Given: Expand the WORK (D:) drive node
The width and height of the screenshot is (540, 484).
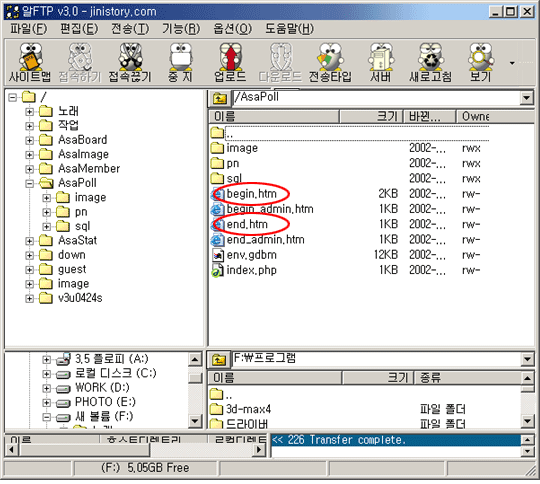Looking at the screenshot, I should (46, 388).
